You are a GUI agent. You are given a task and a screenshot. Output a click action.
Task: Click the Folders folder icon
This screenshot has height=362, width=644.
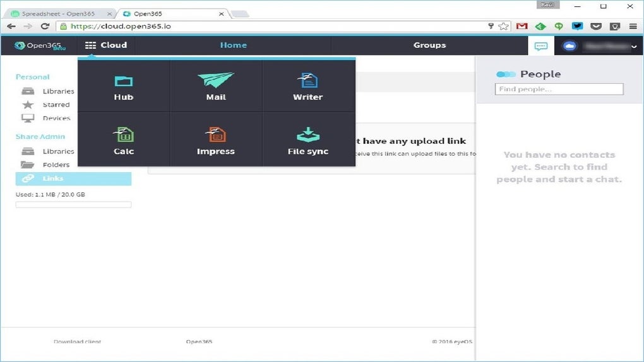(x=28, y=165)
